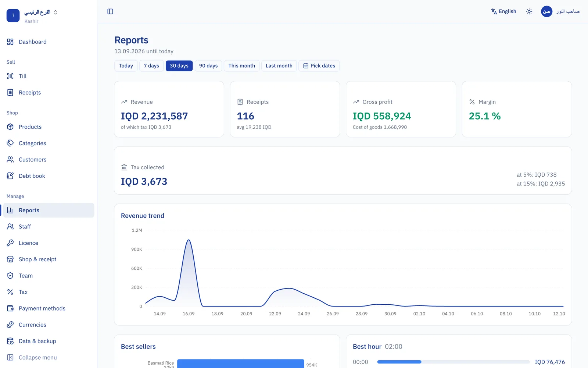Click the Payment methods wallet icon
This screenshot has height=368, width=588.
coord(10,308)
